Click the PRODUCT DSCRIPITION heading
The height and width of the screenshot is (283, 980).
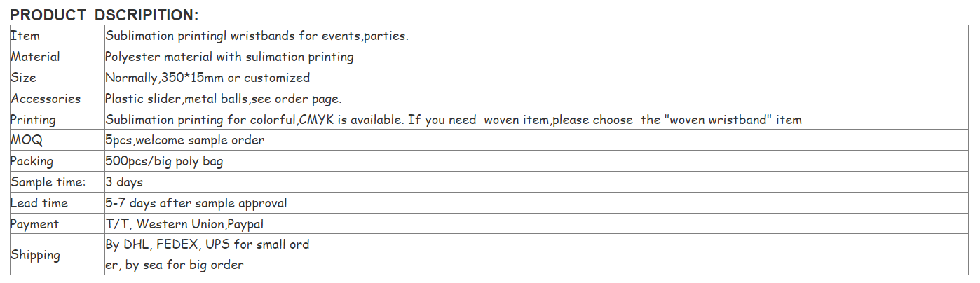104,15
